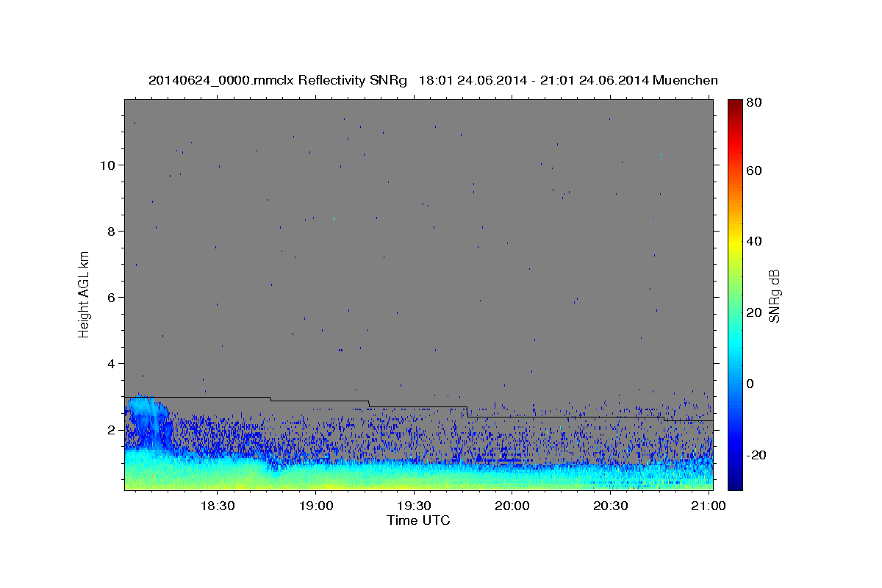
Task: Click the 20:00 time tick label
Action: pos(512,506)
